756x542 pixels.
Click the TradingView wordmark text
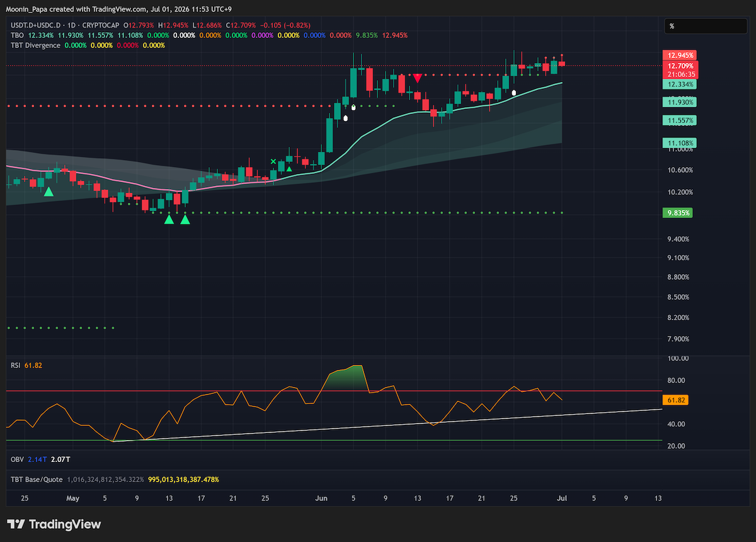pyautogui.click(x=65, y=524)
